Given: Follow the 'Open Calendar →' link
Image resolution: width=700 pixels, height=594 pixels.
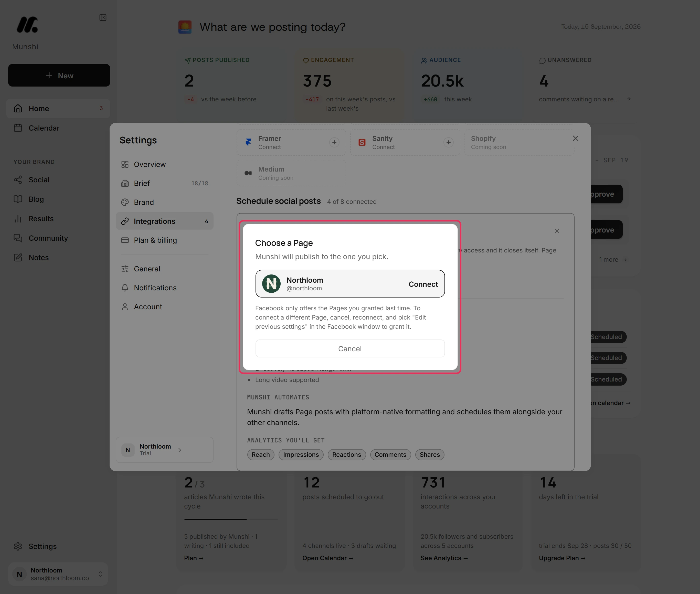Looking at the screenshot, I should point(328,558).
